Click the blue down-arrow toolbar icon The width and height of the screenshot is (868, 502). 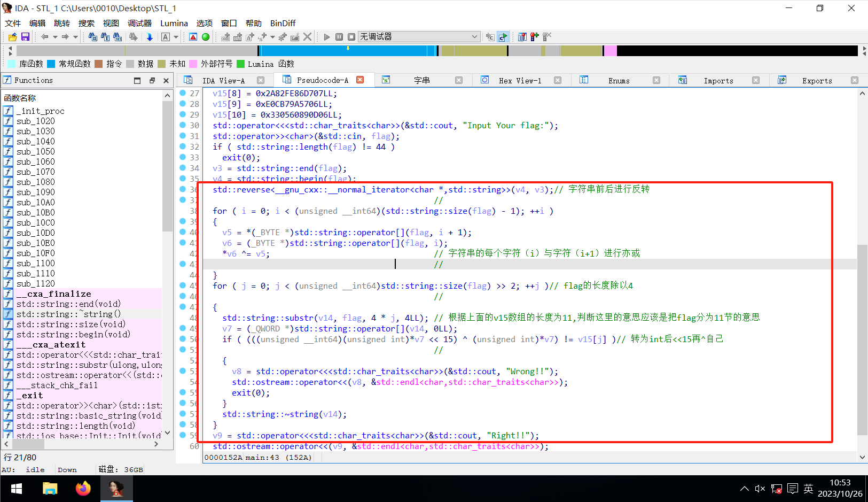coord(150,37)
